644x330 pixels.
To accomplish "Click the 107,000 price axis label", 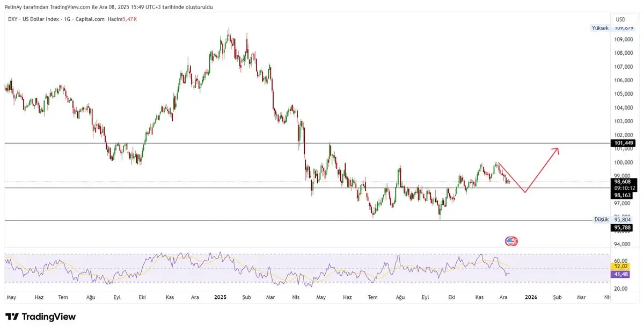I will (x=624, y=67).
